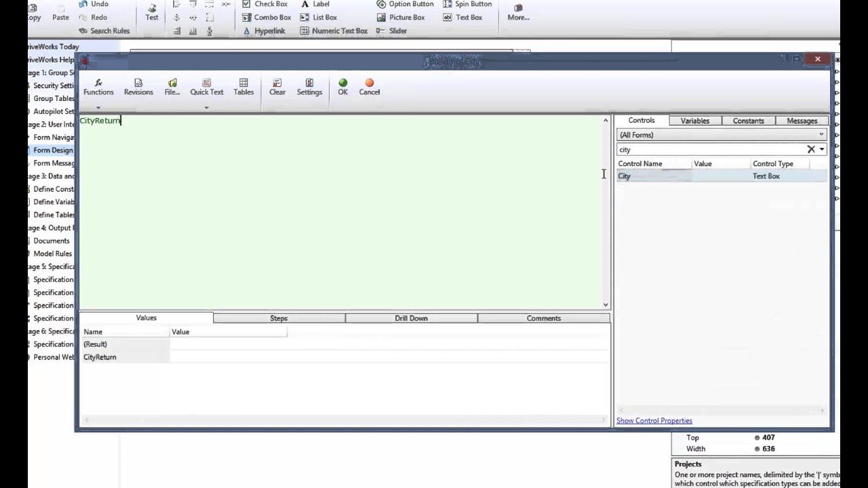Open the filter options arrow beside city search
Screen dimensions: 868x488
click(x=822, y=149)
